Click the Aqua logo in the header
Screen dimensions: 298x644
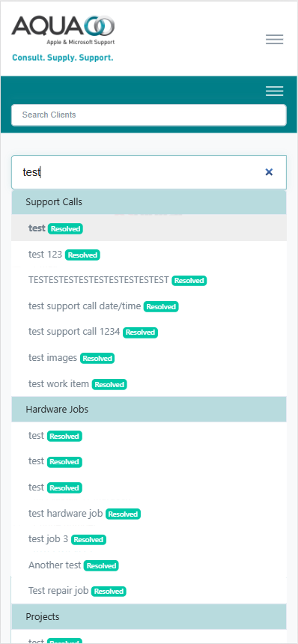pyautogui.click(x=63, y=39)
